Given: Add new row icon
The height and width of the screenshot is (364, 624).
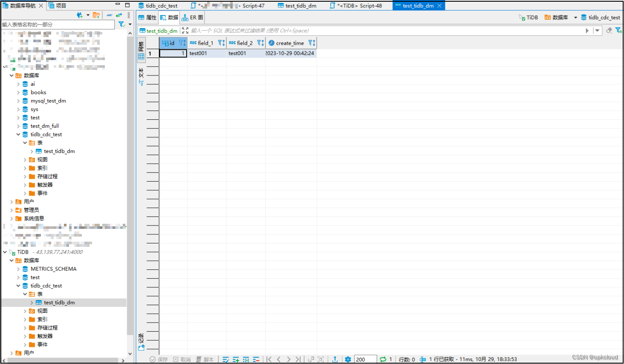Looking at the screenshot, I should coord(236,359).
